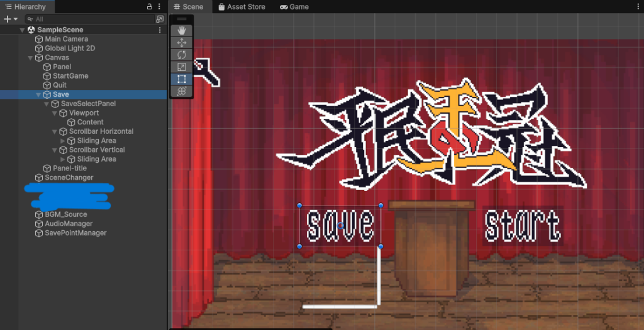Select the Panel-title object
Viewport: 644px width, 330px height.
tap(70, 168)
